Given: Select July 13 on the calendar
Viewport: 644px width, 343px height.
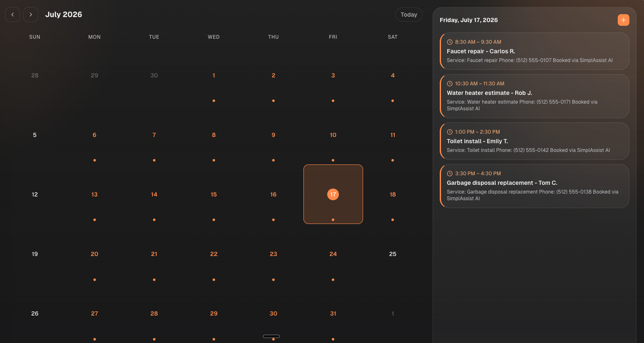Looking at the screenshot, I should click(95, 194).
